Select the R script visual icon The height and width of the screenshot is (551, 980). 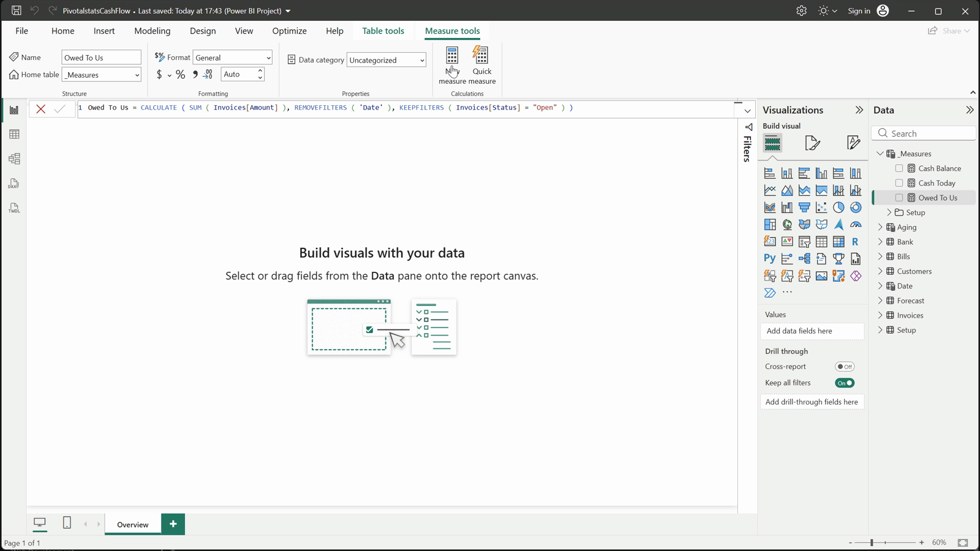[x=856, y=242]
